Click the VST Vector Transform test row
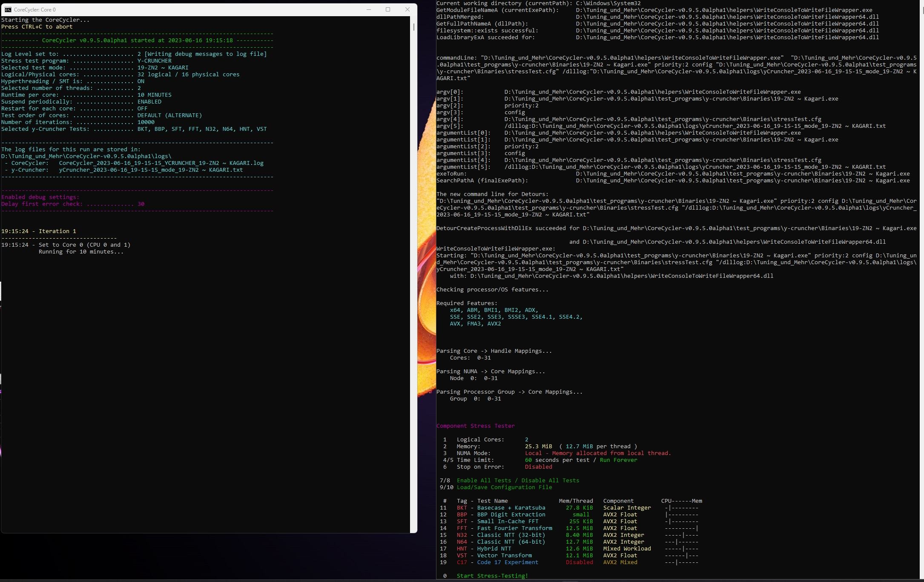Image resolution: width=924 pixels, height=582 pixels. click(x=504, y=555)
